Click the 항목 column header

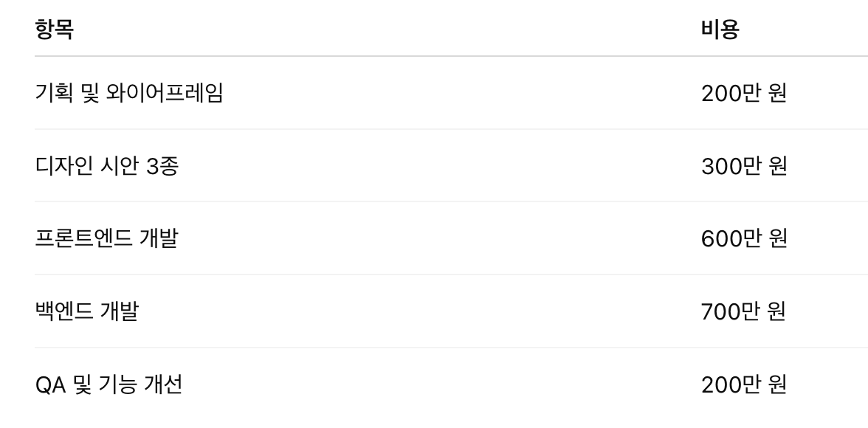55,30
